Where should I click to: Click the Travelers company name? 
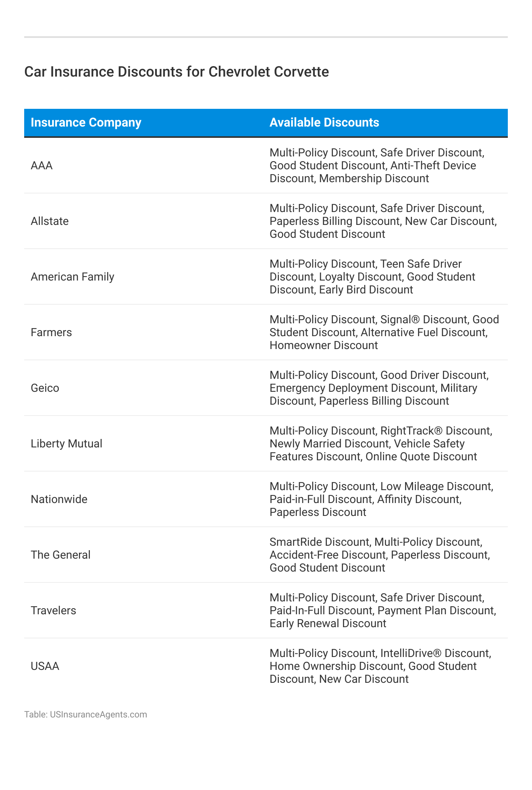(x=53, y=611)
